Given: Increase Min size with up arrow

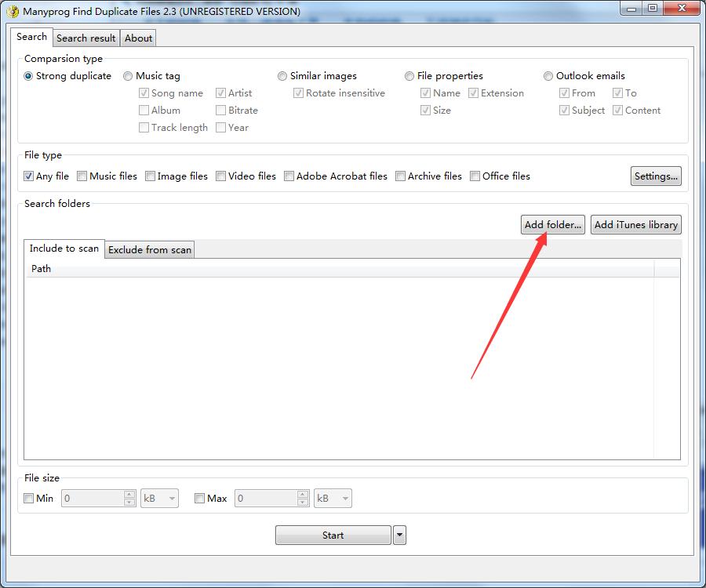Looking at the screenshot, I should pos(129,494).
